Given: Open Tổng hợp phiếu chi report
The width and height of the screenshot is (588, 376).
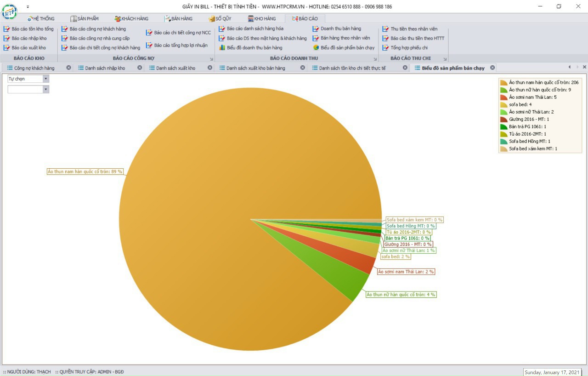Looking at the screenshot, I should click(405, 48).
